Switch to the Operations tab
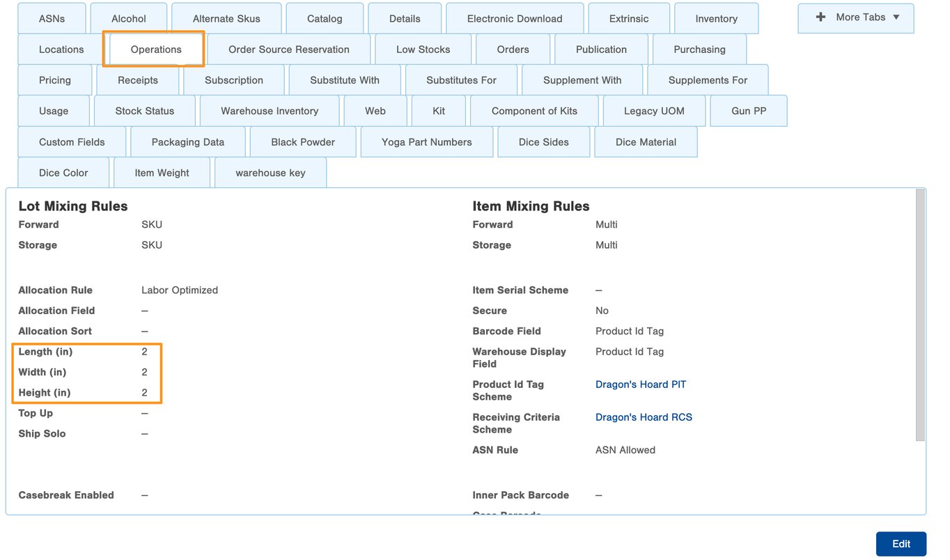This screenshot has height=560, width=950. 156,49
